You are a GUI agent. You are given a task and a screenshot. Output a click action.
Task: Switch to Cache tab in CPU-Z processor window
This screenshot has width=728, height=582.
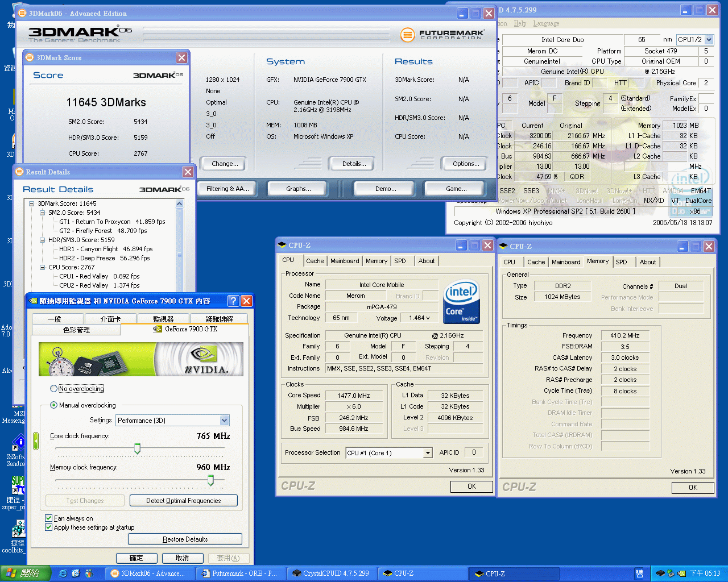(x=315, y=261)
